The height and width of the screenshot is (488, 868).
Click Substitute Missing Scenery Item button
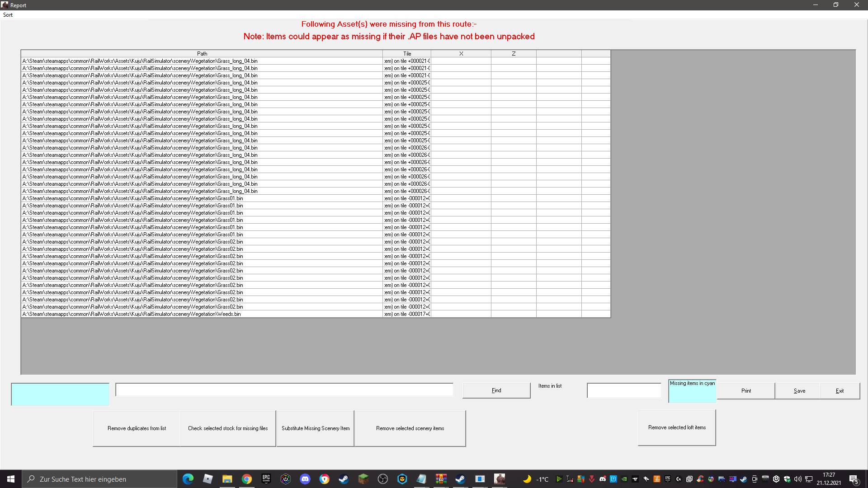tap(315, 428)
